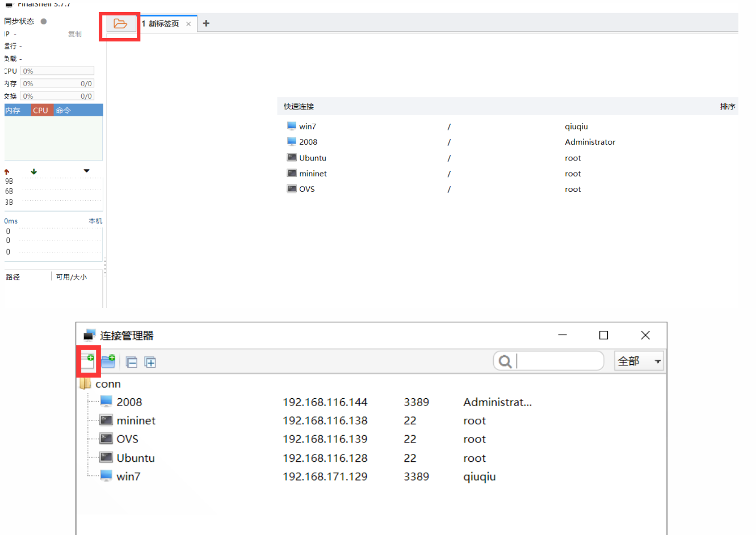This screenshot has width=756, height=535.
Task: Click the 本机 ping target link
Action: click(x=95, y=221)
